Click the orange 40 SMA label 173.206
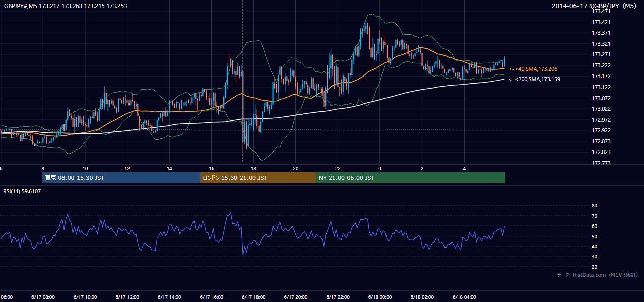Screen dimensions: 644x302 [533, 69]
